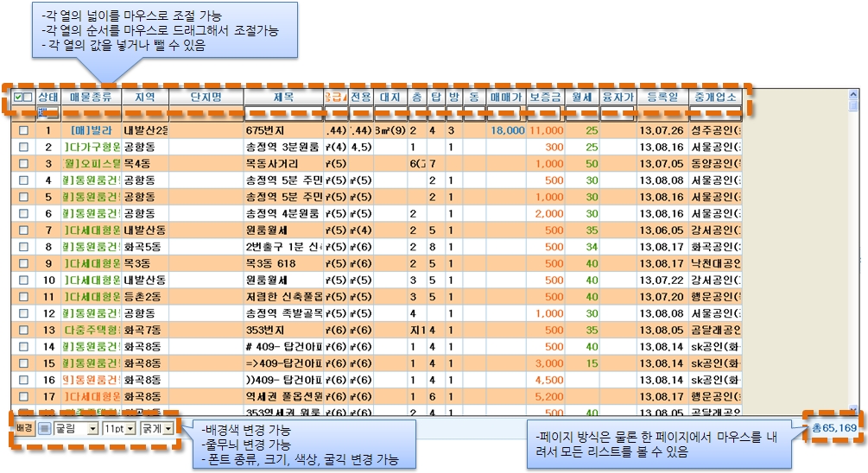Open the 굴림 font dropdown
The height and width of the screenshot is (473, 868).
point(92,428)
